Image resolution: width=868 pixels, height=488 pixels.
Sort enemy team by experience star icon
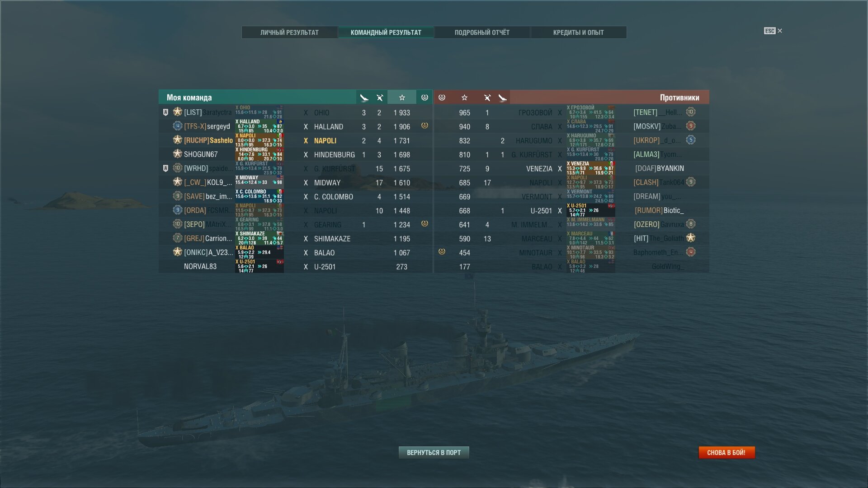pyautogui.click(x=464, y=98)
